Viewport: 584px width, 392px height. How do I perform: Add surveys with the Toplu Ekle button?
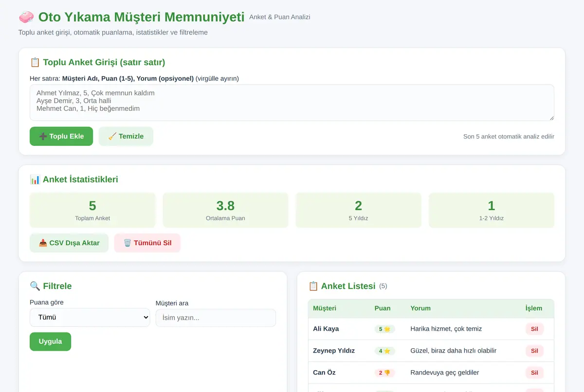pos(61,136)
